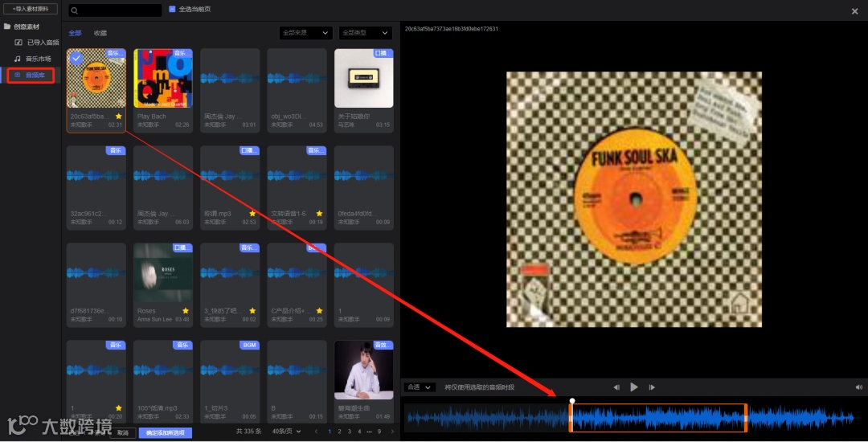Select card B lasting 00:15
This screenshot has width=868, height=442.
(297, 382)
